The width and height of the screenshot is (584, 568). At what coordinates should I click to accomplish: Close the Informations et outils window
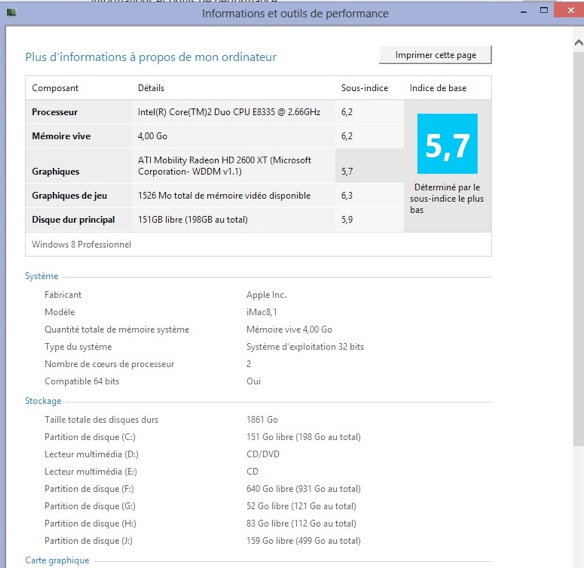pos(570,10)
